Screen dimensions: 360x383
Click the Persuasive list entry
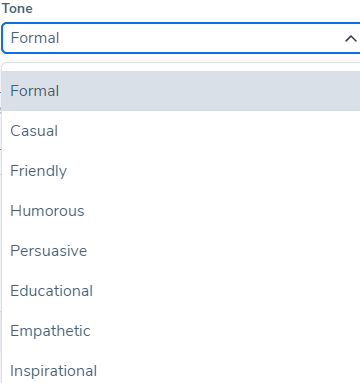(181, 251)
